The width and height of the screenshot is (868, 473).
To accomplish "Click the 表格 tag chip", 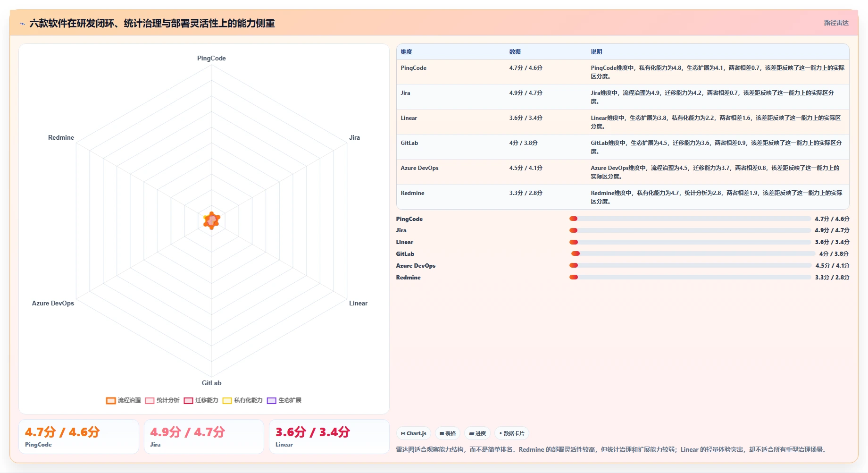I will pos(448,433).
